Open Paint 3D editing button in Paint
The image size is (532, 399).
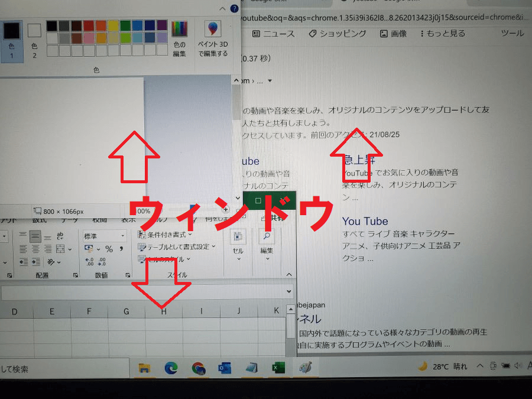click(x=213, y=38)
